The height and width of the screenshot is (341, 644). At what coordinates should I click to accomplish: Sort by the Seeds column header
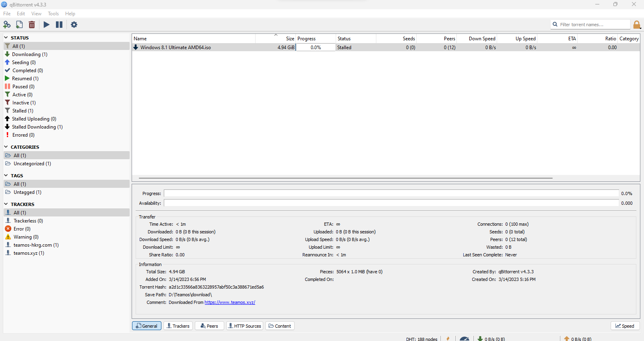(x=396, y=39)
